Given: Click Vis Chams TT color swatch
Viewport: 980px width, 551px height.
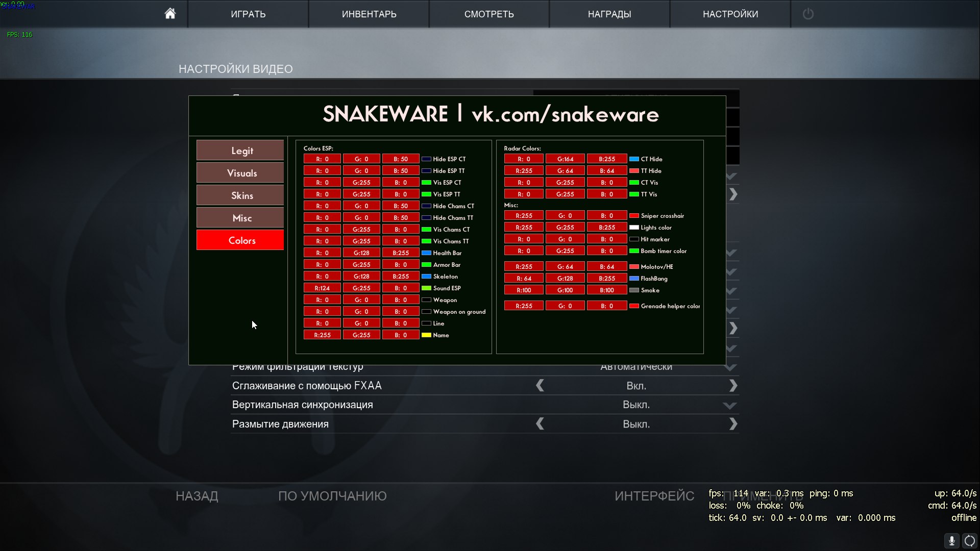Looking at the screenshot, I should (426, 241).
